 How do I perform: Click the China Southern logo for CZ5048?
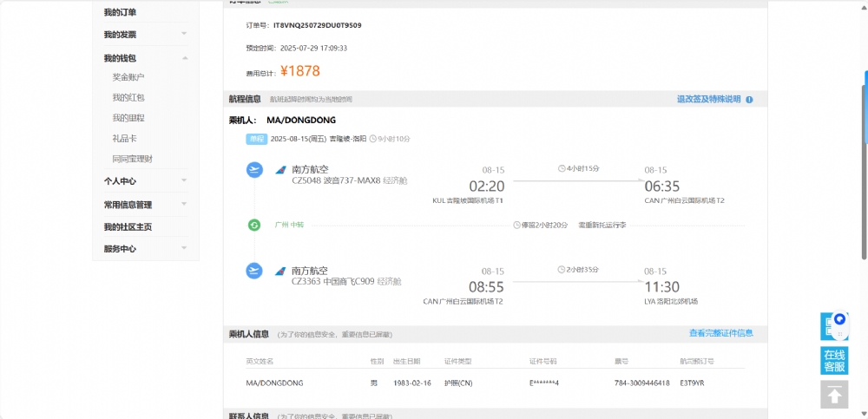click(280, 169)
